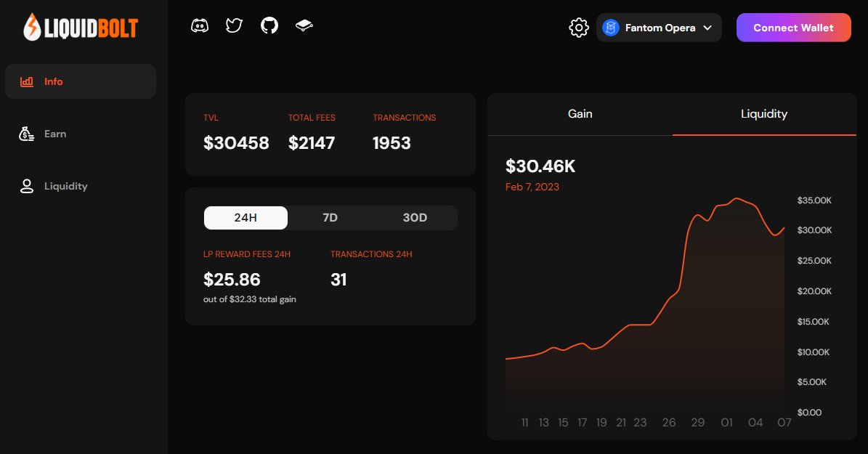Open the Twitter bird icon

pos(234,25)
